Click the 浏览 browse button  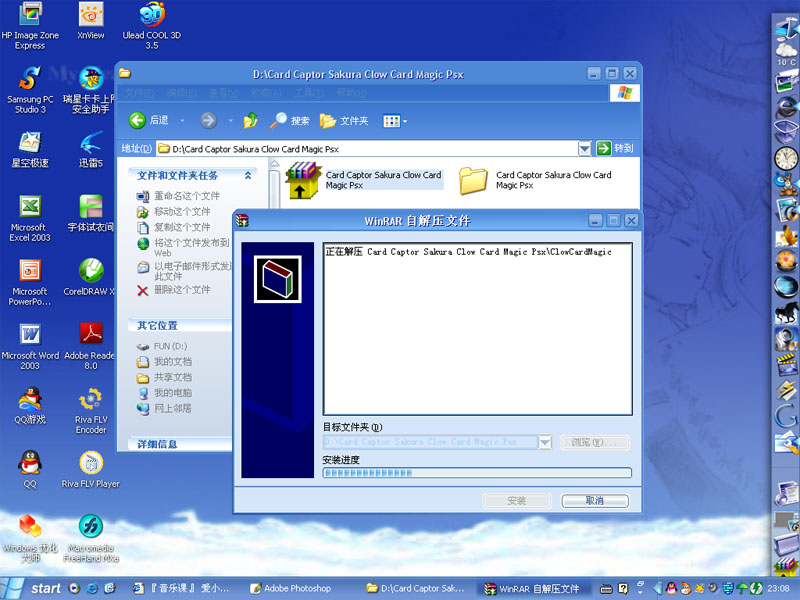pyautogui.click(x=594, y=442)
